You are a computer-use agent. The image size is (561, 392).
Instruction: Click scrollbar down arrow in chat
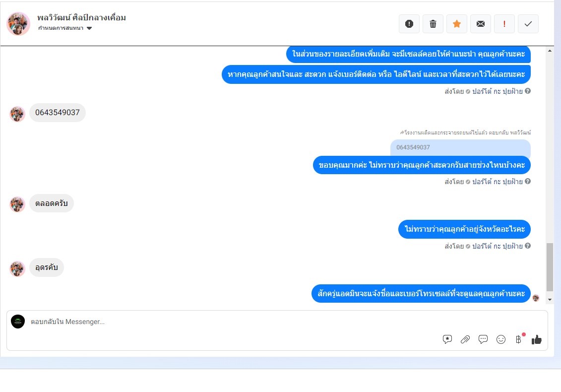coord(550,300)
